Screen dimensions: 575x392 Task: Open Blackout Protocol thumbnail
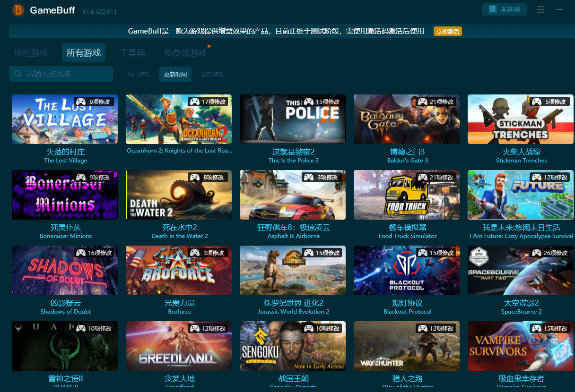407,270
